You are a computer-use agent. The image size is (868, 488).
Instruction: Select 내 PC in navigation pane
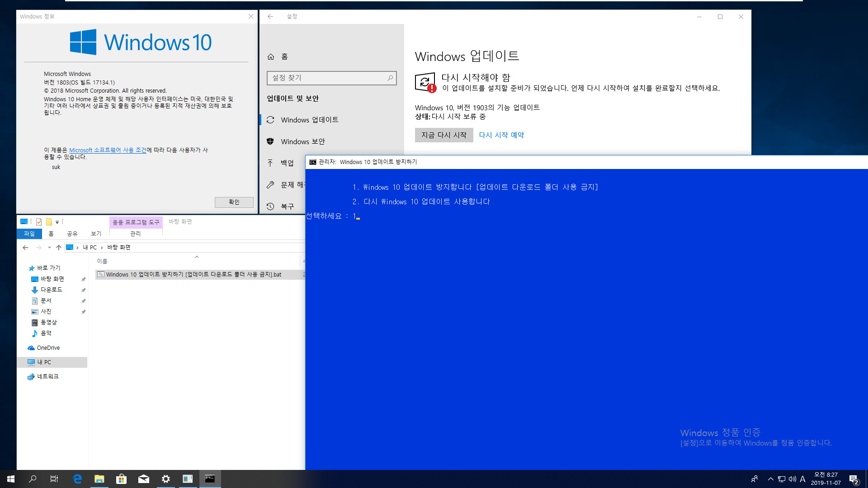[x=52, y=362]
